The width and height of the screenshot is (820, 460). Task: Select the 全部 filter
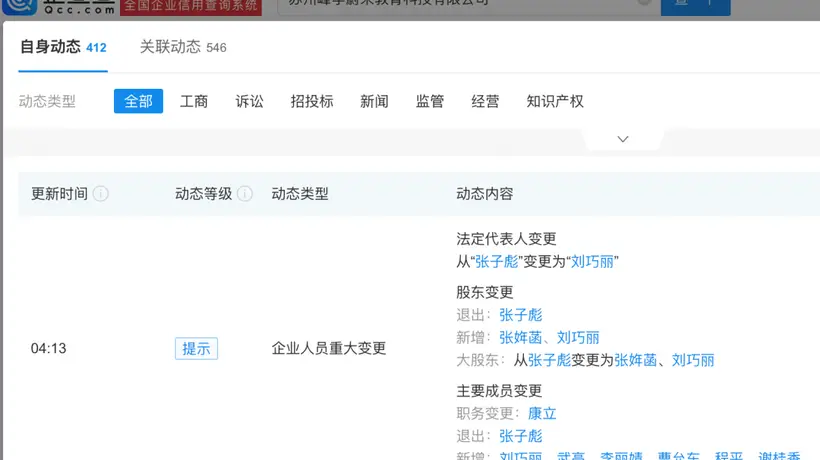coord(138,101)
